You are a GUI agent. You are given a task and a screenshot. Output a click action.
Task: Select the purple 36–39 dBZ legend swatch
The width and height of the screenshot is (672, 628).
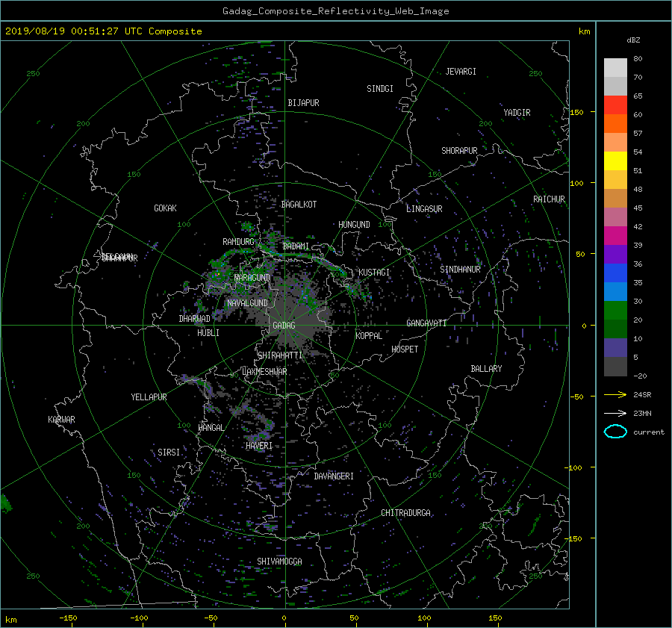(x=615, y=254)
